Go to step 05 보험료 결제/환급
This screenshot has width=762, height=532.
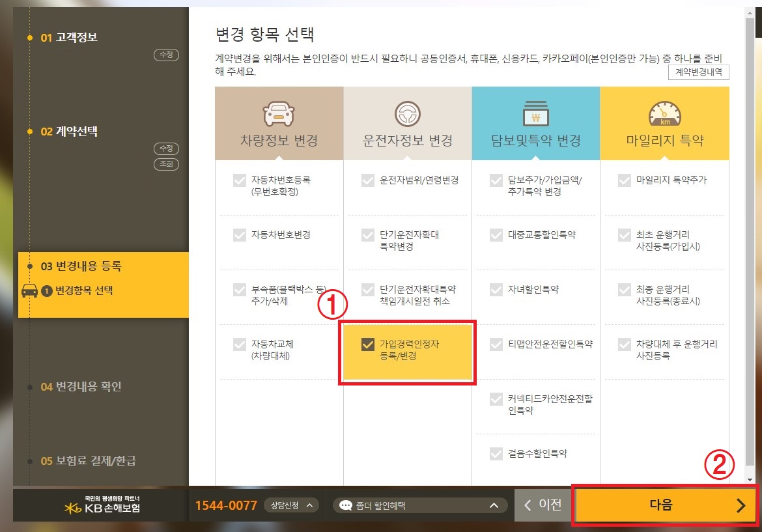pos(89,460)
